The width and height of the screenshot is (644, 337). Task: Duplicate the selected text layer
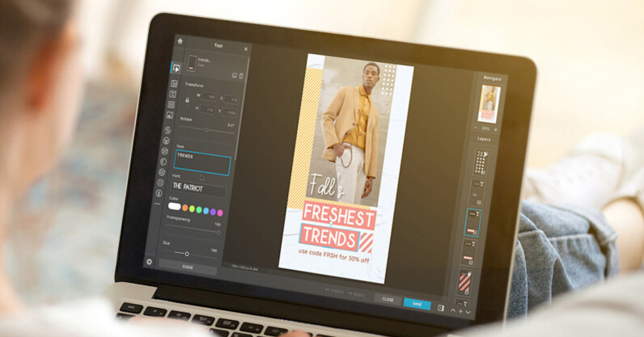tap(234, 76)
